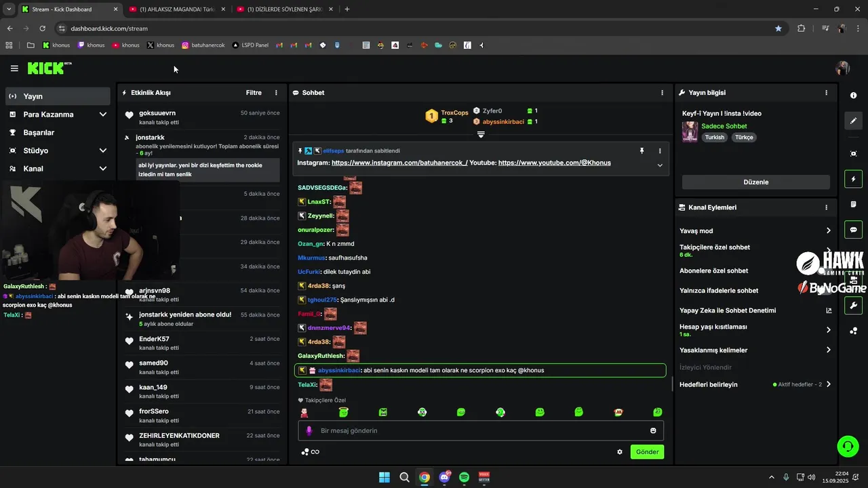
Task: Switch to DİZİLERDE SÖYLENEN ŞARKI browser tab
Action: 285,9
